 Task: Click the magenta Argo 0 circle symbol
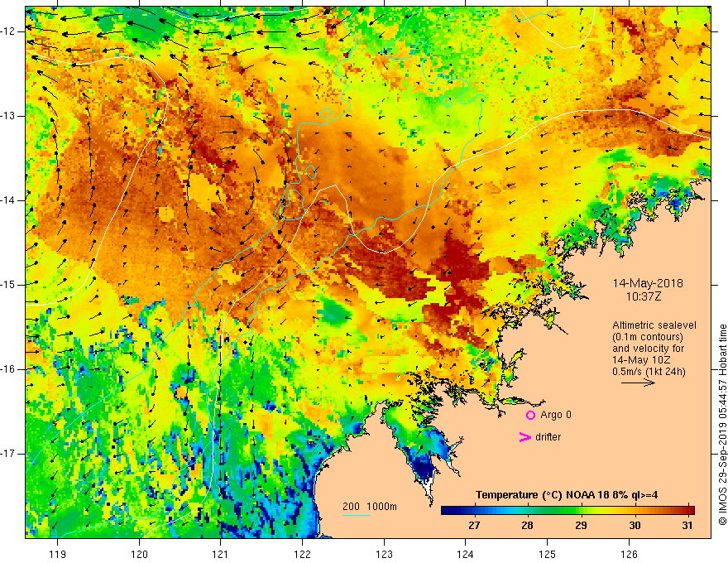530,415
